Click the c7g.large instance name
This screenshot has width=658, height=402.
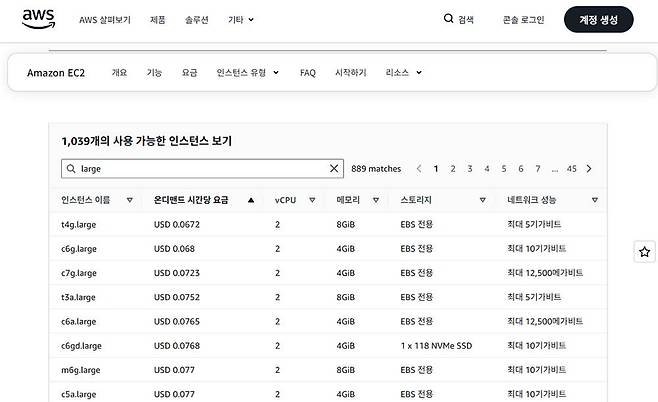79,273
